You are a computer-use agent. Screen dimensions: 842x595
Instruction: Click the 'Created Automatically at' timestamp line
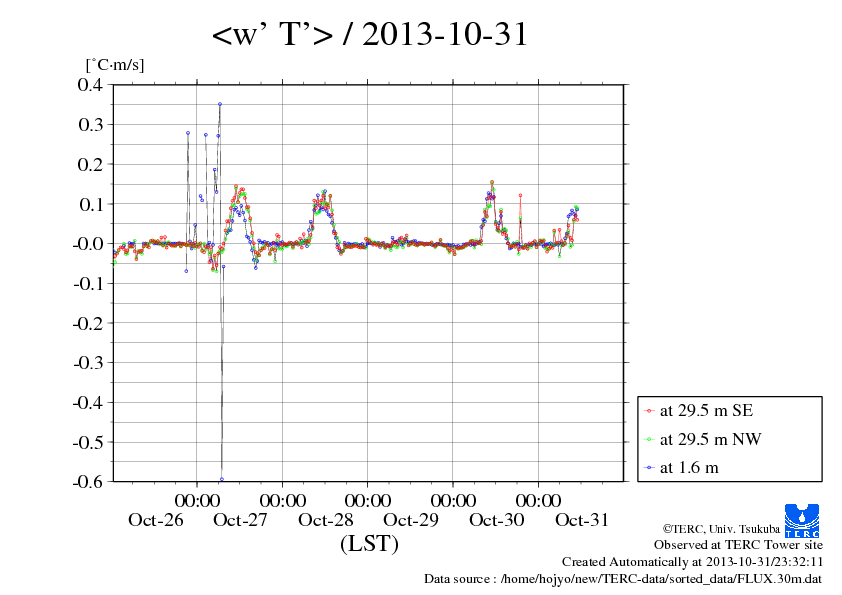[x=692, y=562]
